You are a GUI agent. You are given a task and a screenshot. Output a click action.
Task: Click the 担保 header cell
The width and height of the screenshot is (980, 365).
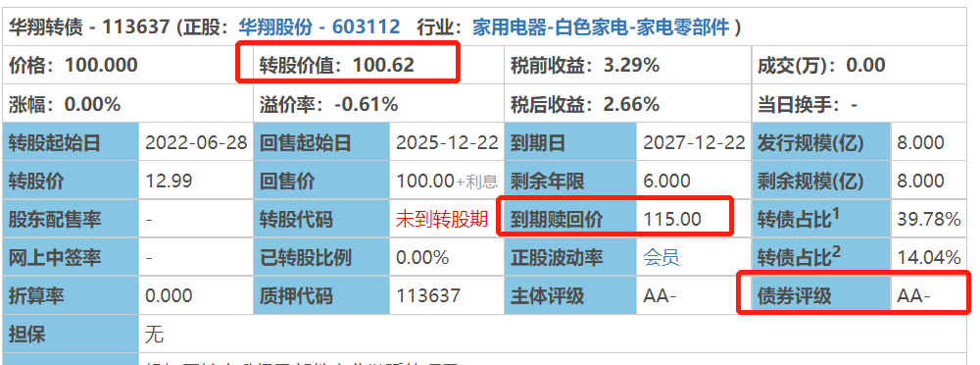(x=71, y=335)
